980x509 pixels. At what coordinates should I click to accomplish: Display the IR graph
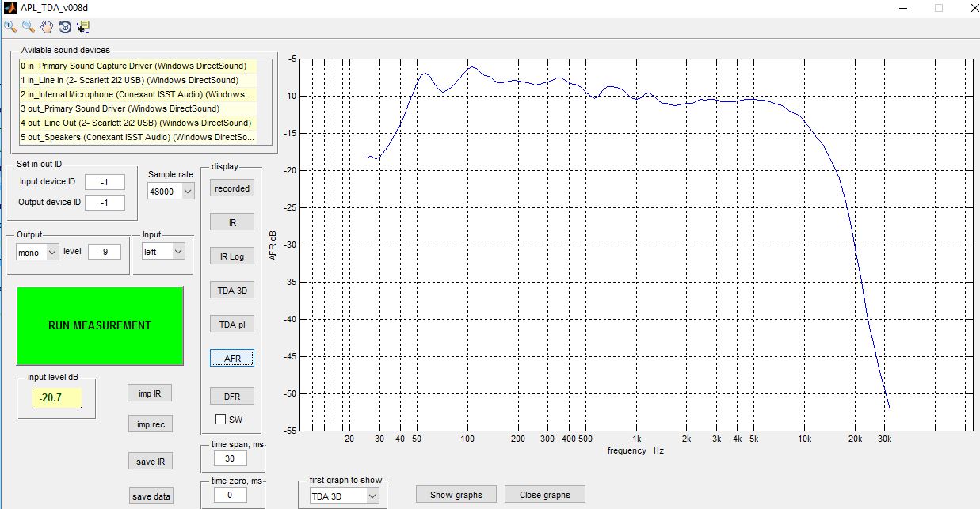pos(232,222)
